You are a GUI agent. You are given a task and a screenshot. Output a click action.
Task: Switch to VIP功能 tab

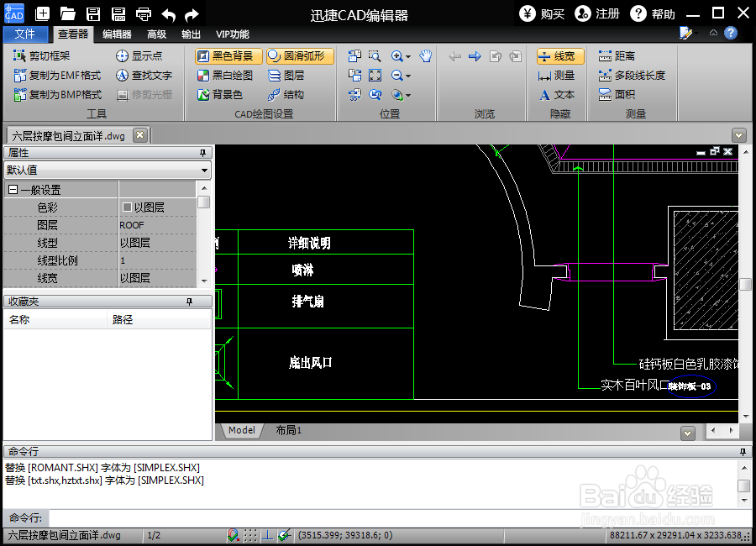pyautogui.click(x=233, y=34)
